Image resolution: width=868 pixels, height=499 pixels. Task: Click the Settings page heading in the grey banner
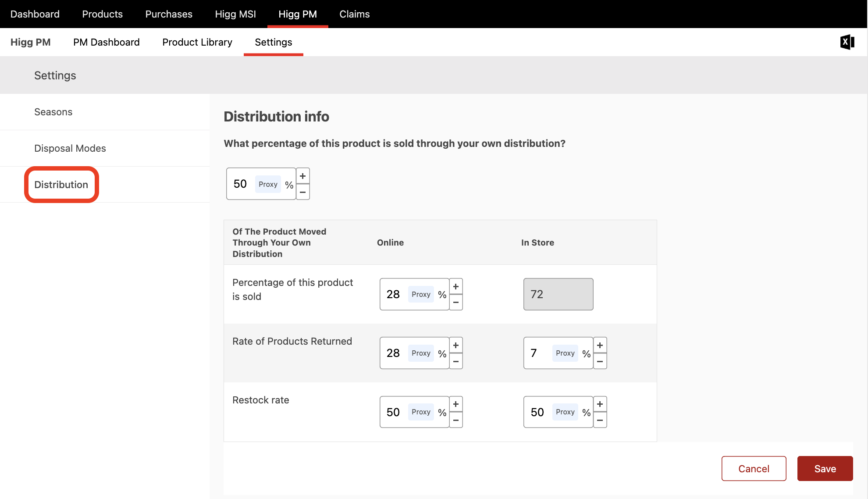pyautogui.click(x=55, y=75)
